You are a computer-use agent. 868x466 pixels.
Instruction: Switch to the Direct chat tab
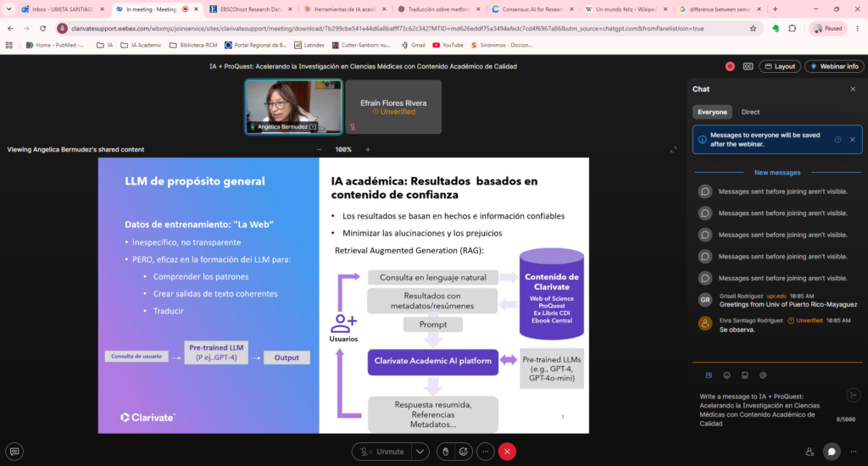point(750,112)
